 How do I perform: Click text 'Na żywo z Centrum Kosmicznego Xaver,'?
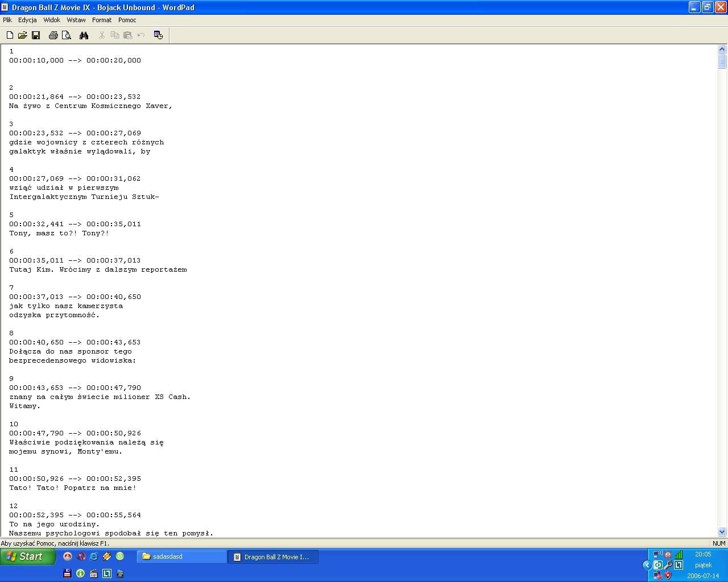click(x=90, y=106)
